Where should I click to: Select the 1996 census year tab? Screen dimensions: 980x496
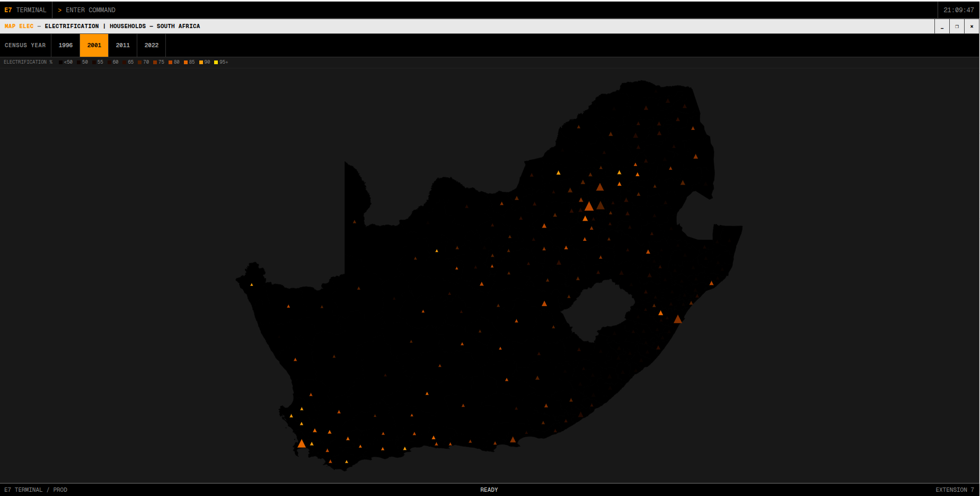pyautogui.click(x=66, y=45)
